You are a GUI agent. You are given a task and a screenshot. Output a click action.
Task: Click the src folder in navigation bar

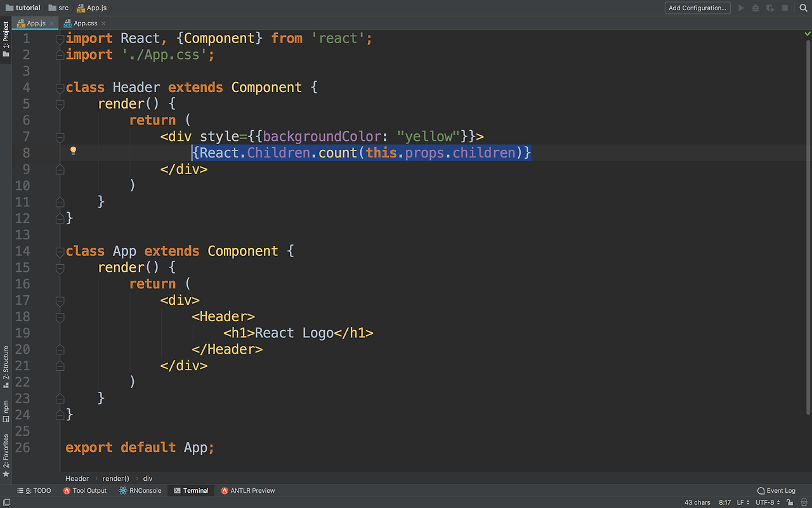click(58, 8)
